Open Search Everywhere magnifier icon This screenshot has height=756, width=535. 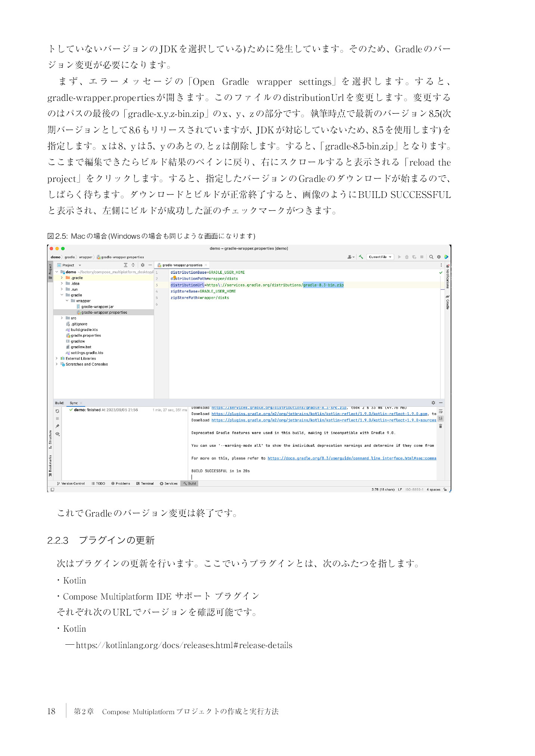click(x=431, y=257)
